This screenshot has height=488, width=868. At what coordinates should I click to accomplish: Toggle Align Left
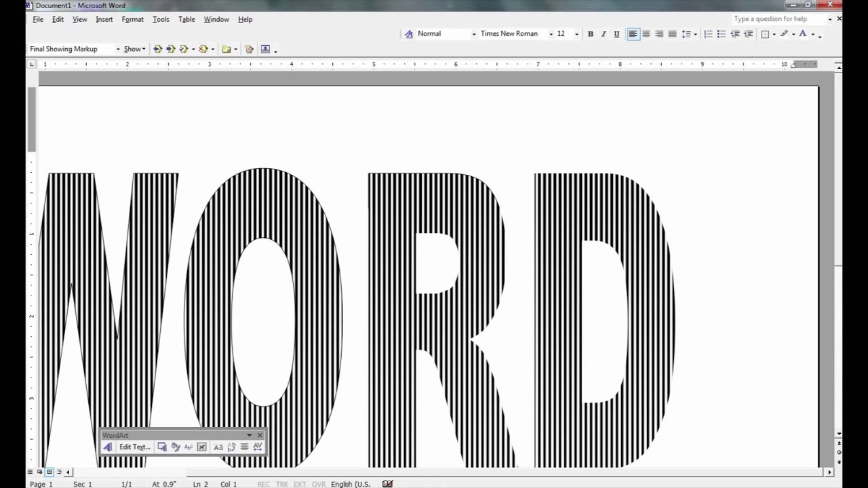click(x=633, y=34)
